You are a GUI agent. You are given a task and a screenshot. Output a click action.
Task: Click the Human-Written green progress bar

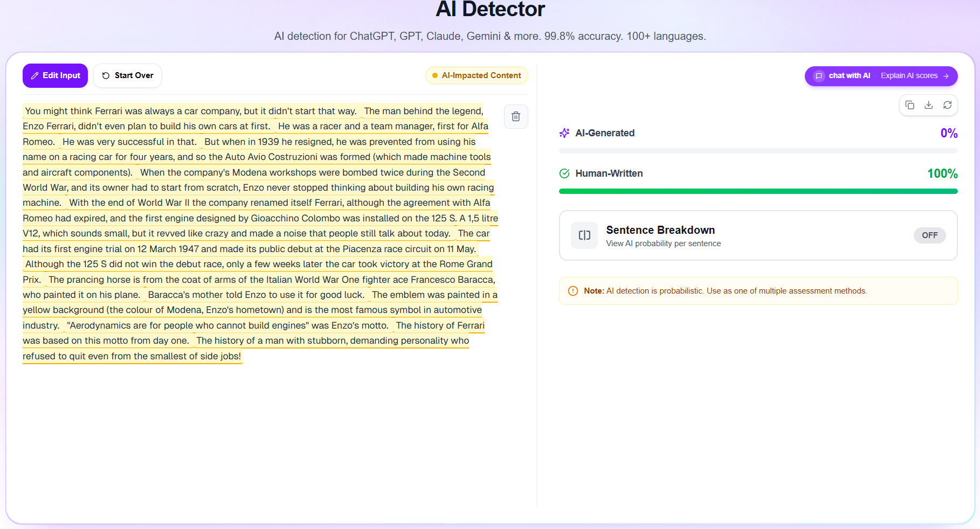pyautogui.click(x=758, y=191)
